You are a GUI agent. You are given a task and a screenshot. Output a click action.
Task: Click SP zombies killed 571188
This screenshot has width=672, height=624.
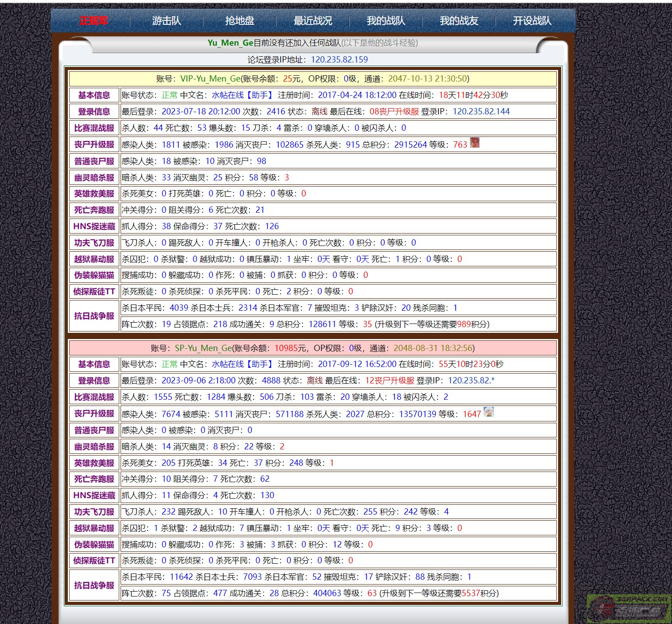tap(289, 414)
